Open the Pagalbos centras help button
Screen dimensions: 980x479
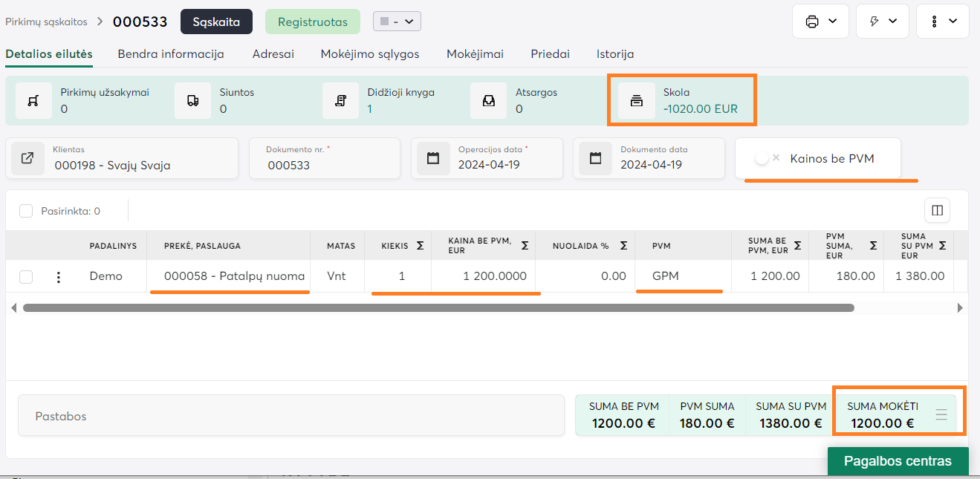(x=898, y=461)
